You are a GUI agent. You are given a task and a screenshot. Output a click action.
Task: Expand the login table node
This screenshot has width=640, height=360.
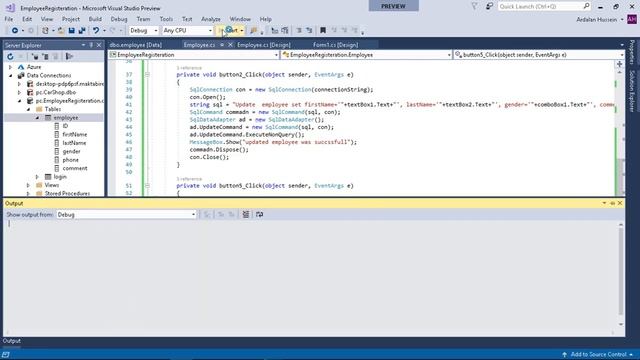(x=37, y=177)
